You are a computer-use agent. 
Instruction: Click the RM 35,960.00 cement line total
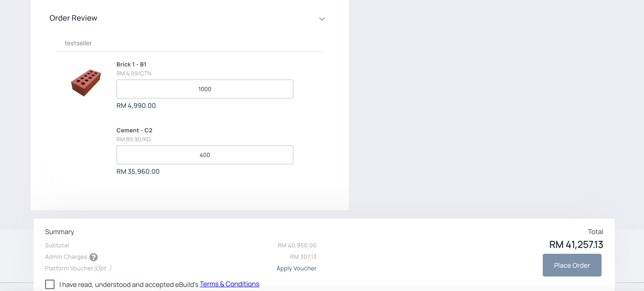(x=138, y=171)
